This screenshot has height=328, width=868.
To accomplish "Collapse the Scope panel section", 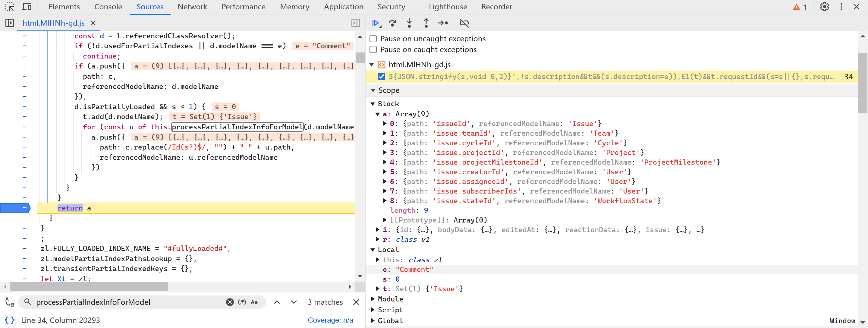I will (x=373, y=90).
